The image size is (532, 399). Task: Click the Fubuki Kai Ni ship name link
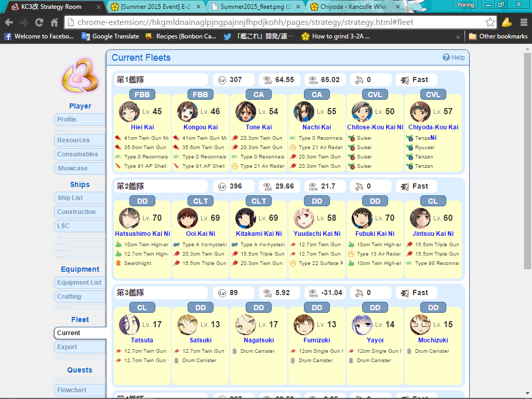(x=375, y=234)
